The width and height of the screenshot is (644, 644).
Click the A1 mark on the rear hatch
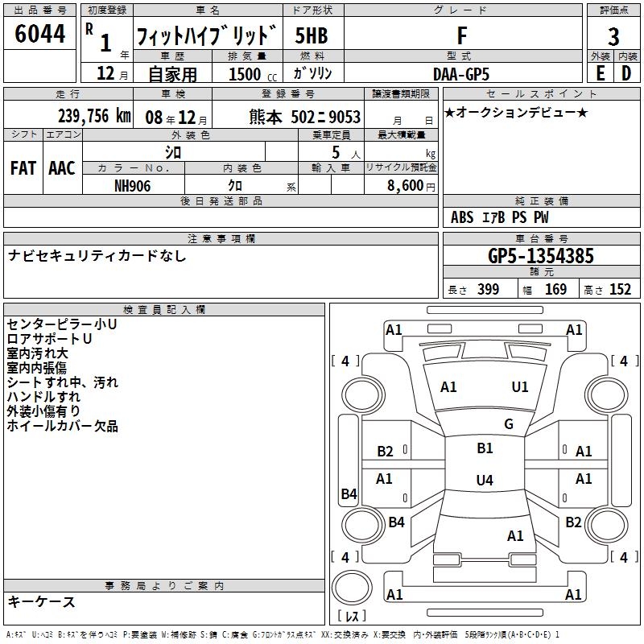tap(515, 536)
